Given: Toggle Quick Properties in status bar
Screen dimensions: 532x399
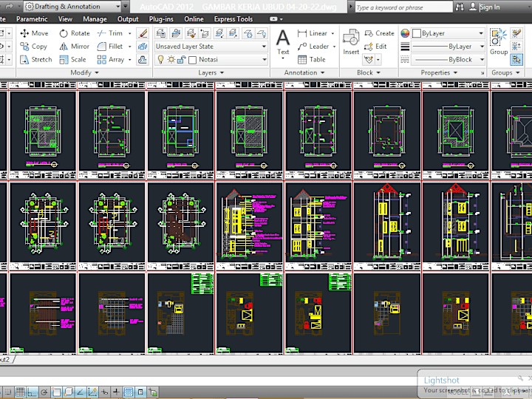Looking at the screenshot, I should [x=140, y=392].
